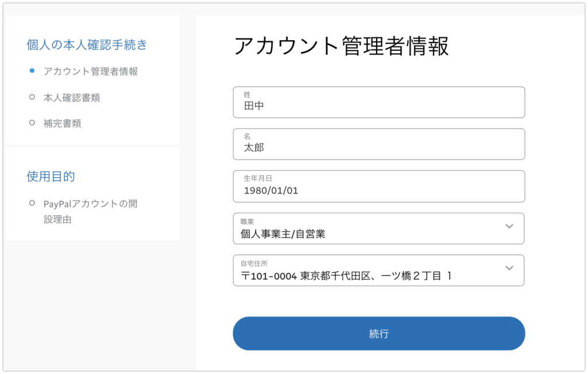Click the 田中 text in the surname field
This screenshot has height=374, width=588.
coord(254,106)
